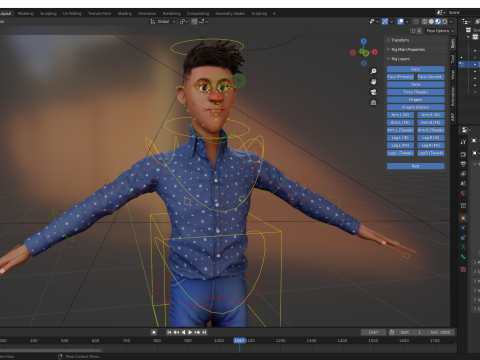Viewport: 480px width, 360px height.
Task: Add a workspace with the plus button
Action: pyautogui.click(x=274, y=13)
